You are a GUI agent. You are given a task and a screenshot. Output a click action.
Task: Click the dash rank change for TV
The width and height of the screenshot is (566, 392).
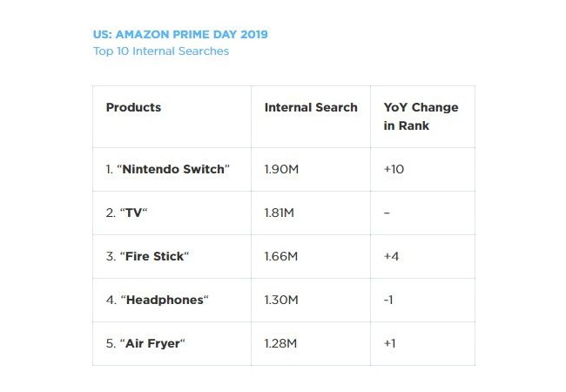(x=387, y=213)
